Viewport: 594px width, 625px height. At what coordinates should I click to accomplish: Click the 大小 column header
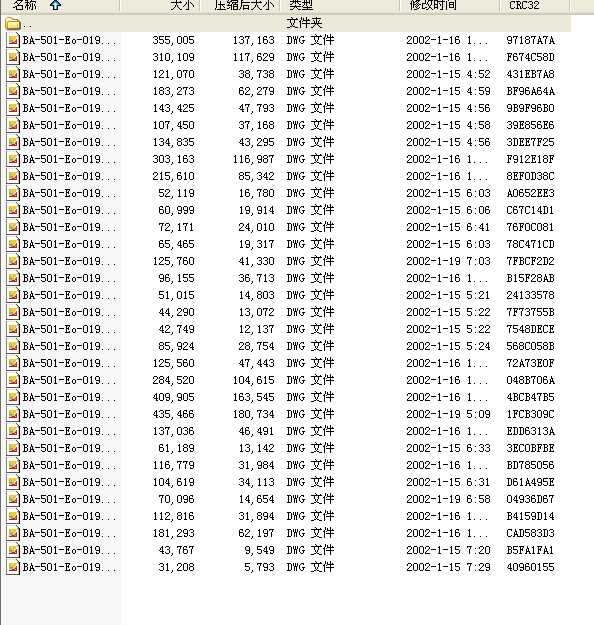(x=160, y=6)
